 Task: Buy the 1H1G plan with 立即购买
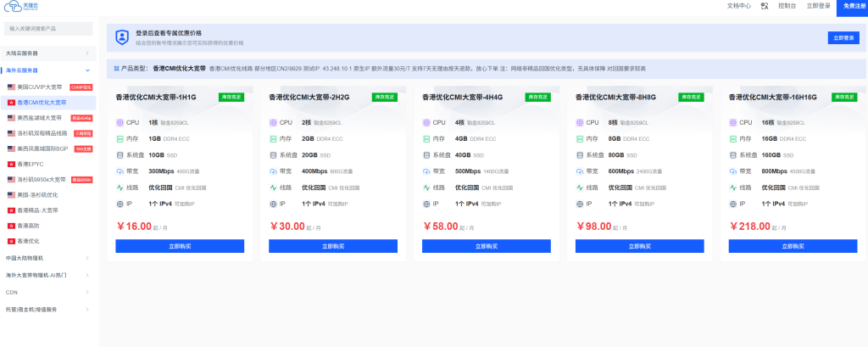coord(180,246)
